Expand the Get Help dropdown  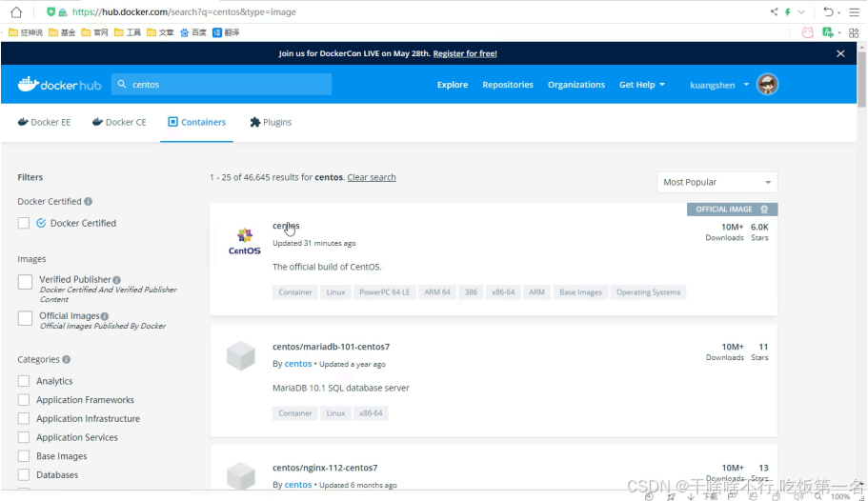642,85
